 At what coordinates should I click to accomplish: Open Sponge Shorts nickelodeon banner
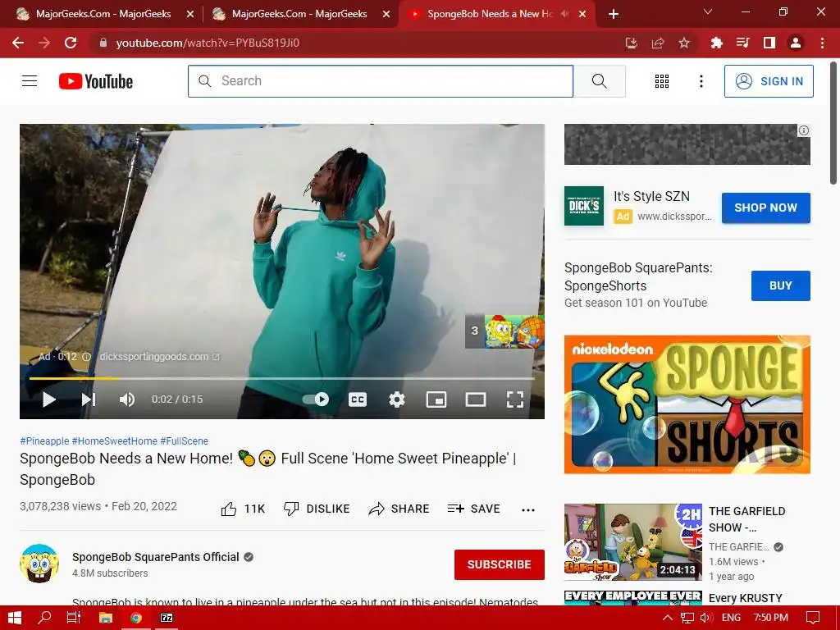point(687,404)
